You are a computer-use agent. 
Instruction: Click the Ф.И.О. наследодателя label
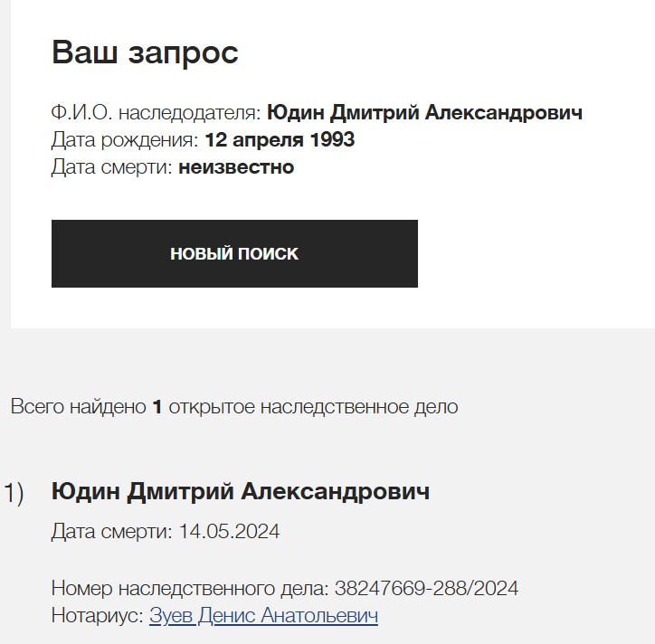coord(156,113)
